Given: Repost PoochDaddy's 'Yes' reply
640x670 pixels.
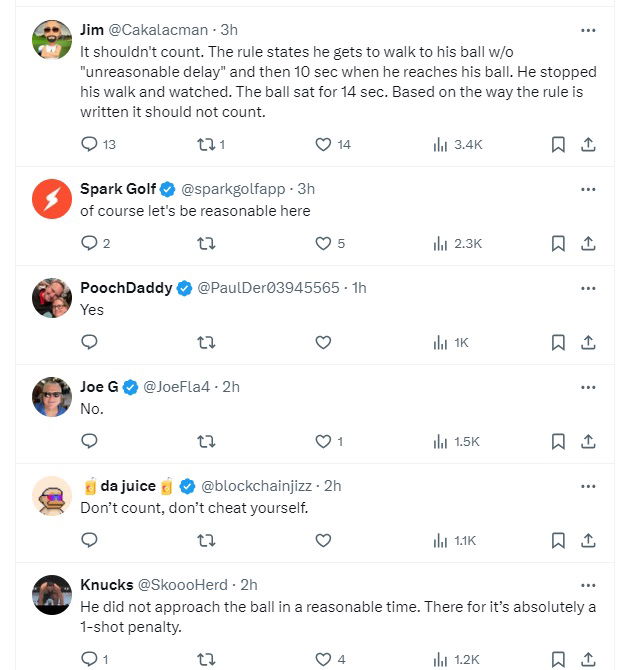Looking at the screenshot, I should [x=206, y=342].
